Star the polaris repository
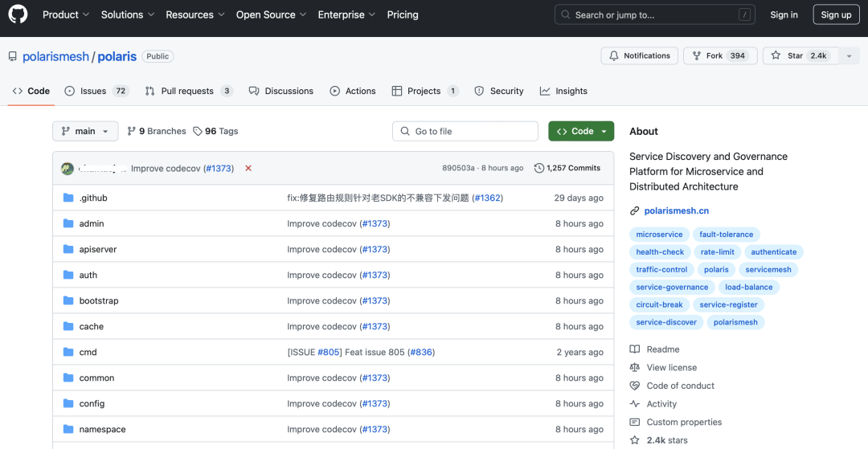The image size is (868, 449). [x=801, y=56]
